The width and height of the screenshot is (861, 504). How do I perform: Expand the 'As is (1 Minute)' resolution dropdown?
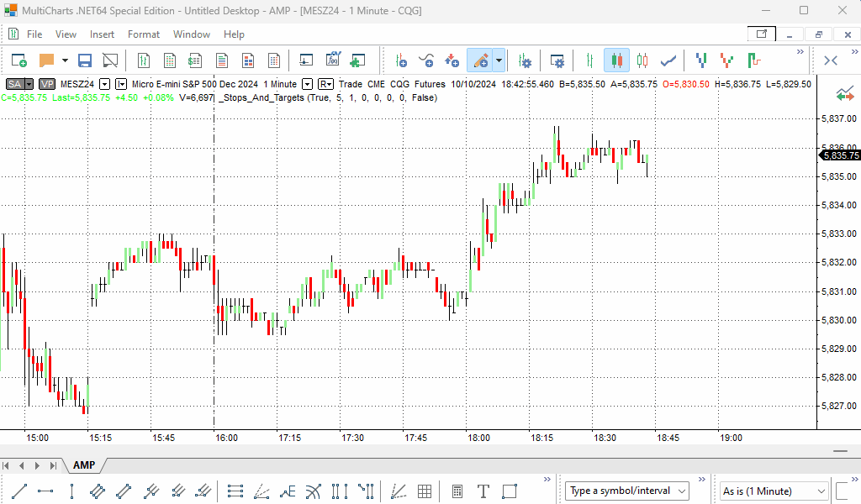tap(821, 491)
